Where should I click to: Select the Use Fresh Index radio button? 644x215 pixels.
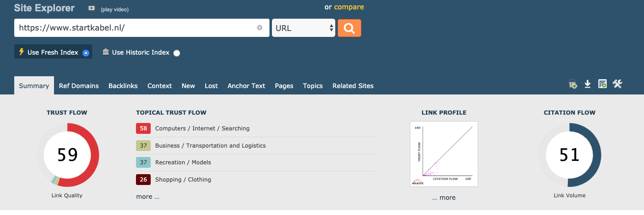[86, 53]
